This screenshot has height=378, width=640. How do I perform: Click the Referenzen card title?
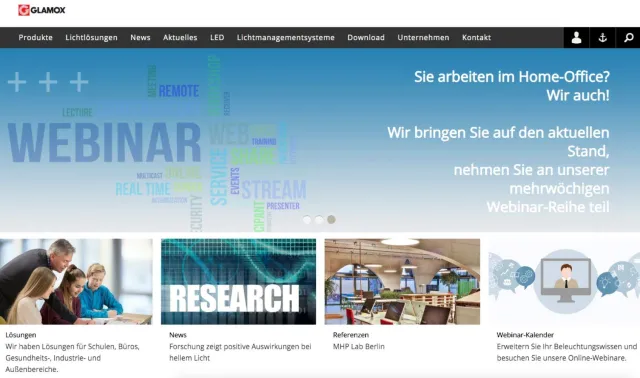click(x=351, y=335)
